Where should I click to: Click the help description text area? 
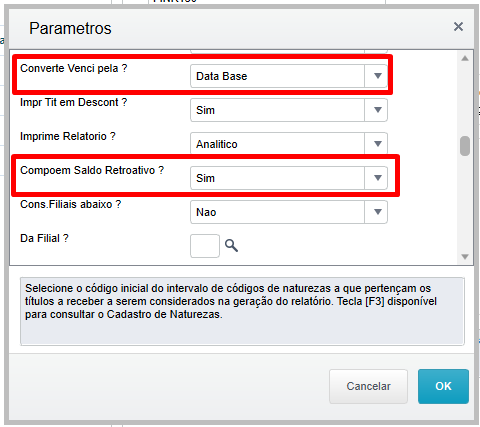click(x=242, y=311)
